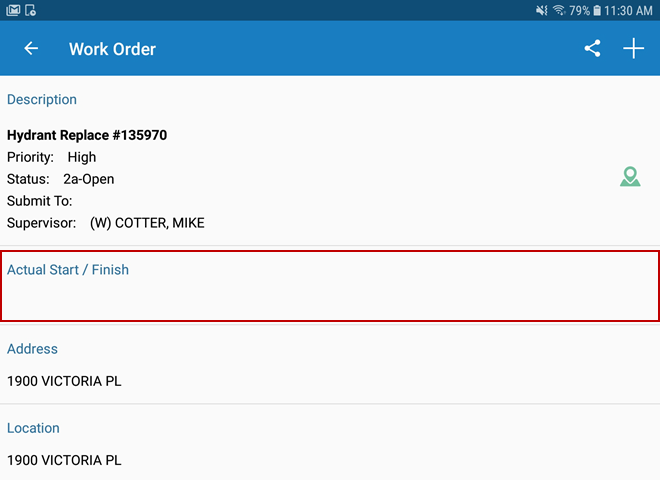Image resolution: width=660 pixels, height=480 pixels.
Task: Tap the Description section header
Action: click(42, 100)
